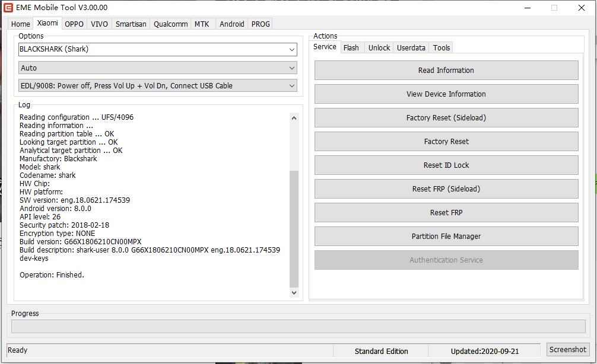Open the Partition File Manager
597x364 pixels.
click(x=446, y=236)
